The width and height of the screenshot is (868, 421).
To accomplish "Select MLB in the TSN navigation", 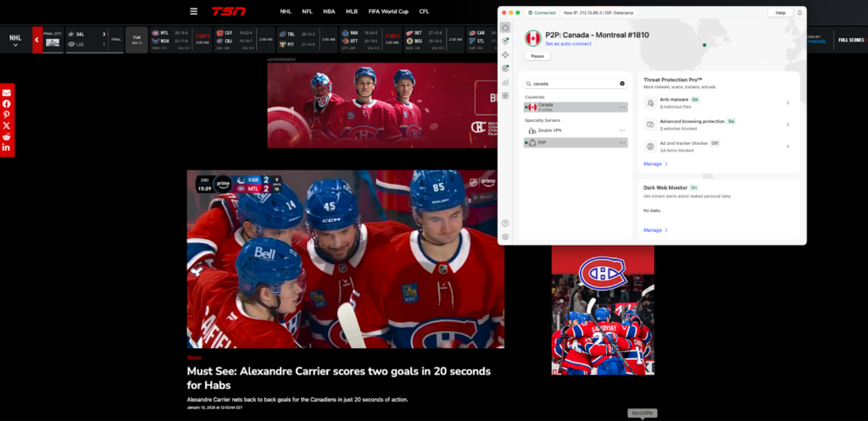I will [352, 11].
